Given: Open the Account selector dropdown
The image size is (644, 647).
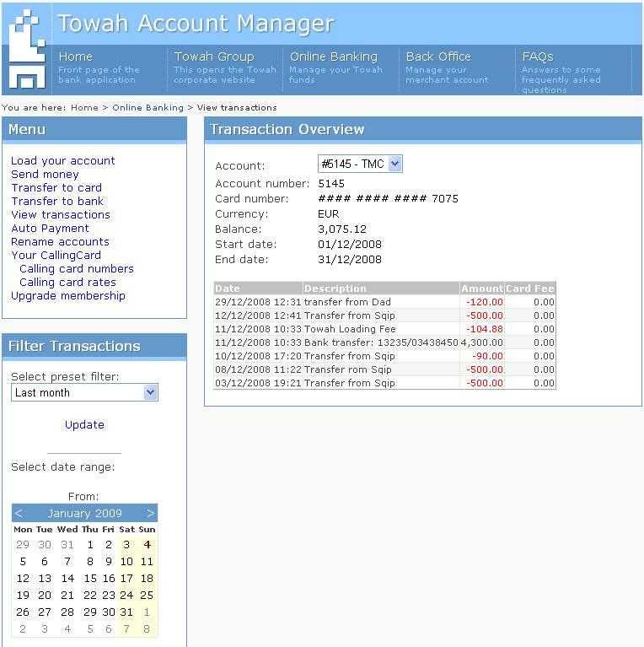Looking at the screenshot, I should pyautogui.click(x=360, y=164).
